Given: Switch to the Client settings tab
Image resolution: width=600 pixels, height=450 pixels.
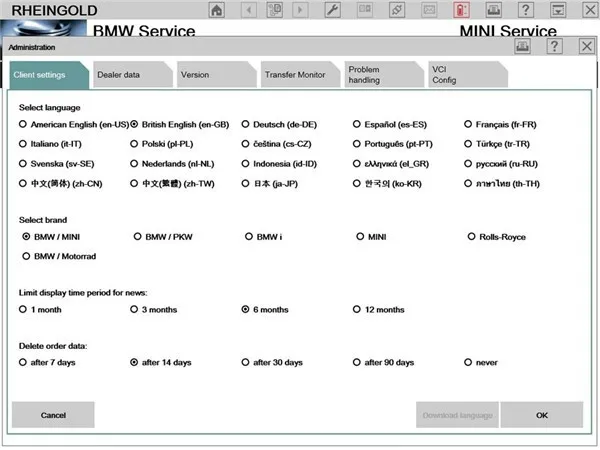Looking at the screenshot, I should (x=49, y=75).
